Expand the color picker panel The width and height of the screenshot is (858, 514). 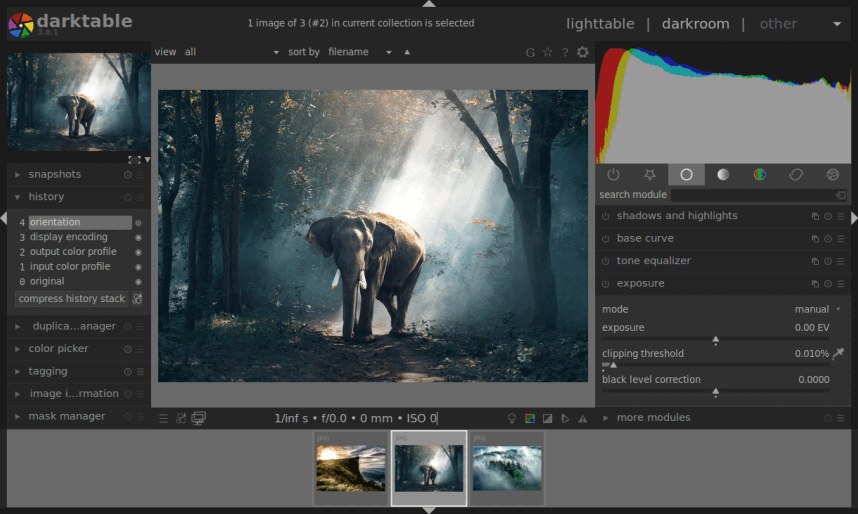[x=18, y=349]
